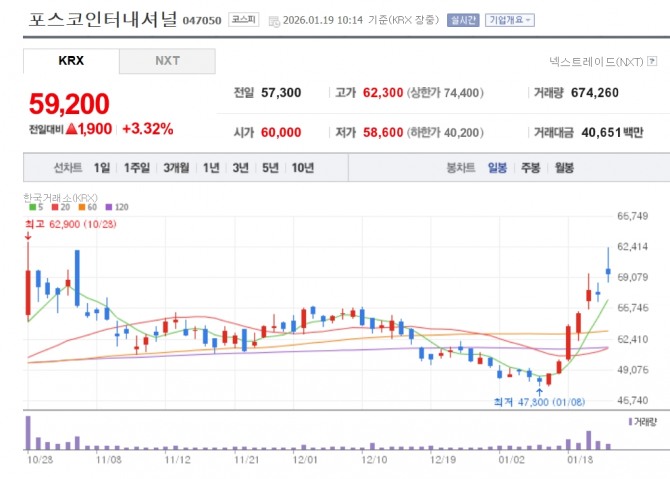Click the 01/18 date axis label
Viewport: 670px width, 479px height.
pos(580,460)
